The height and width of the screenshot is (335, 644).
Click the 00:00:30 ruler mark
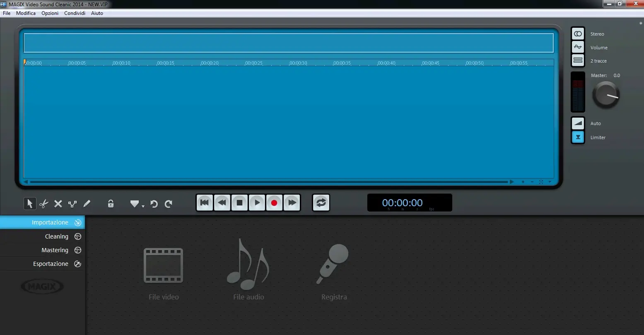tap(298, 63)
